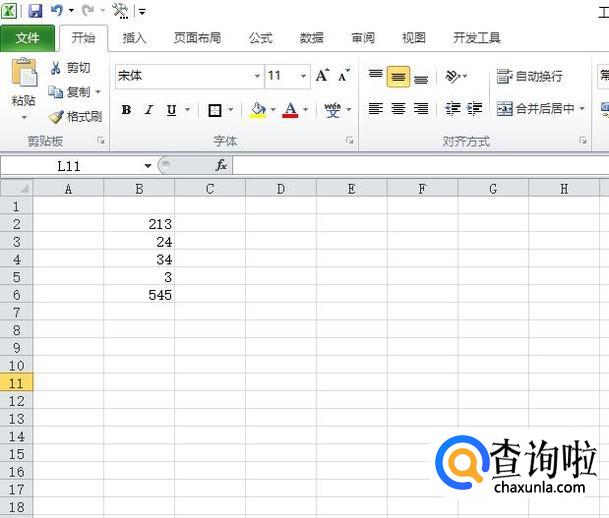The width and height of the screenshot is (609, 518).
Task: Align text left
Action: point(376,109)
